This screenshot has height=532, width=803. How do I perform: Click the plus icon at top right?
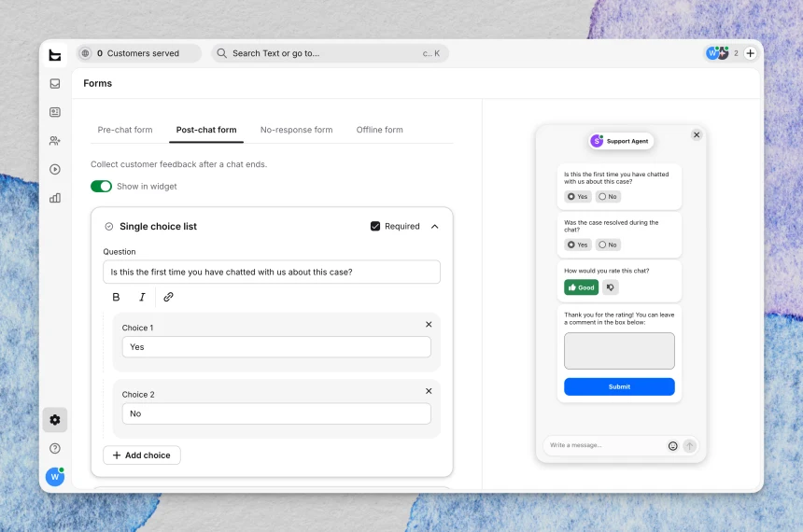point(751,53)
